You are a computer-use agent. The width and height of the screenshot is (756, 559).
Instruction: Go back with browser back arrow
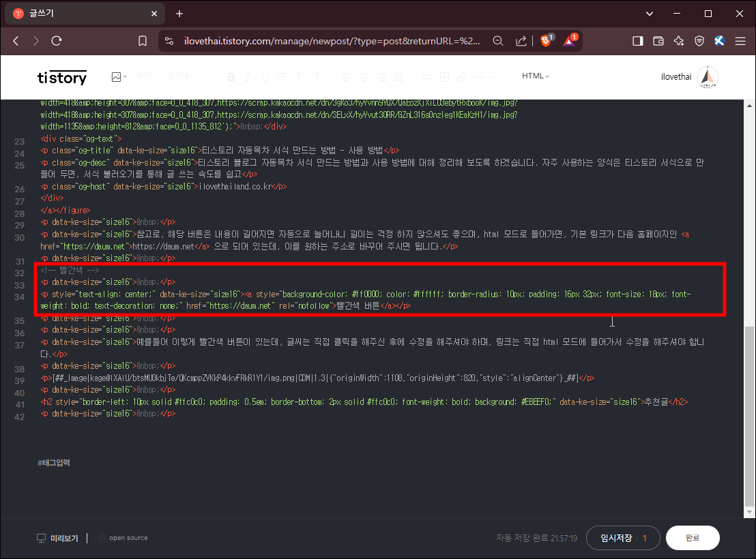click(x=16, y=41)
